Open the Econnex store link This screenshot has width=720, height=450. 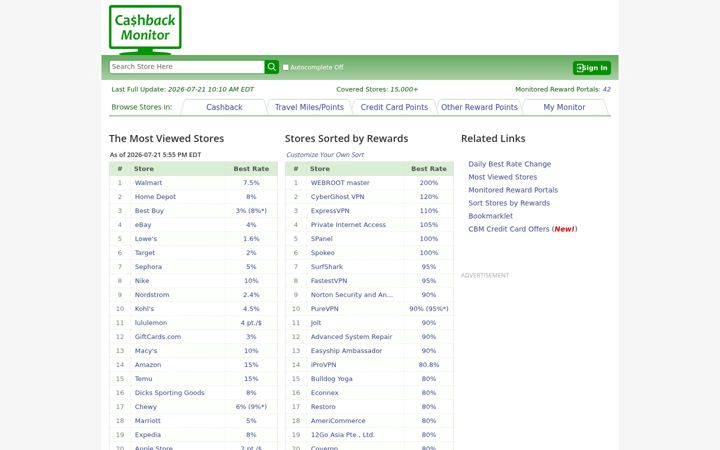pyautogui.click(x=324, y=393)
